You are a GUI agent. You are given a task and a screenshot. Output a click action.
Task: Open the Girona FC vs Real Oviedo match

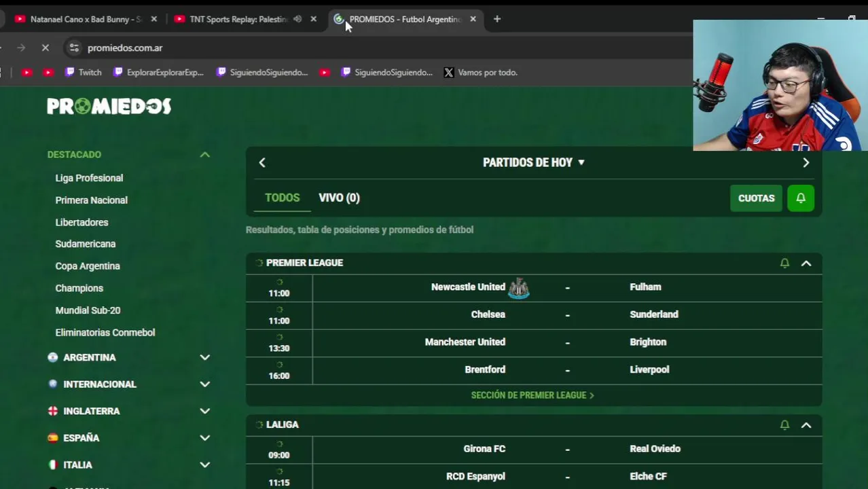534,449
